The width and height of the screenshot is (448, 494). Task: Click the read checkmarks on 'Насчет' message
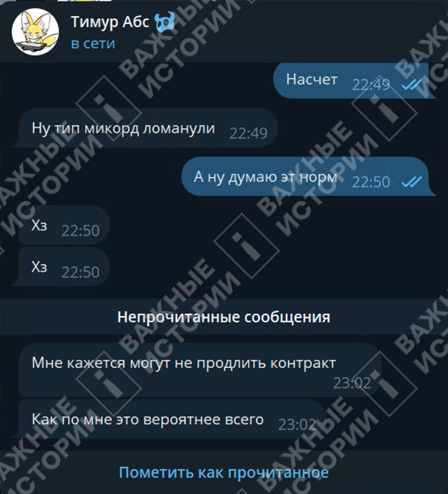coord(412,84)
